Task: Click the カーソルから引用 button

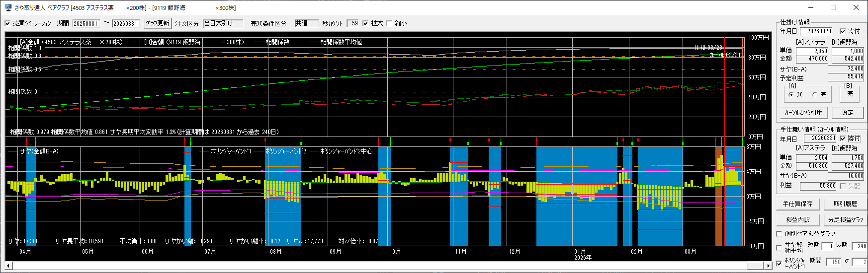Action: pyautogui.click(x=803, y=113)
